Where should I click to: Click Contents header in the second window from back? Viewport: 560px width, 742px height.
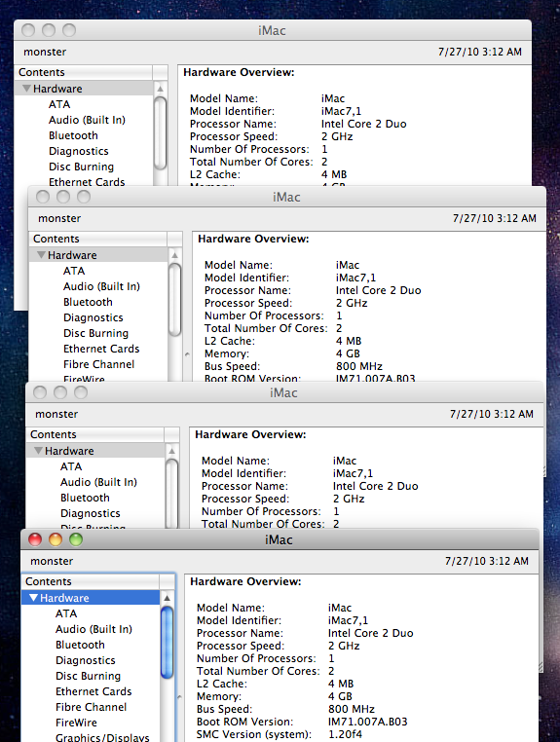pyautogui.click(x=97, y=239)
